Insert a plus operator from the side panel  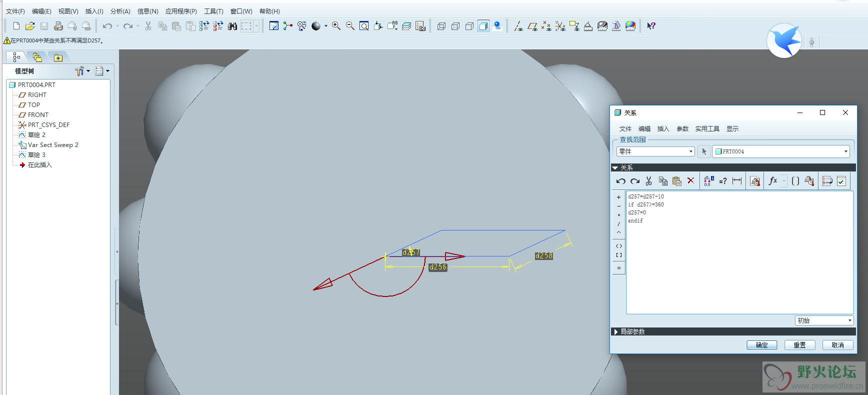click(x=618, y=197)
